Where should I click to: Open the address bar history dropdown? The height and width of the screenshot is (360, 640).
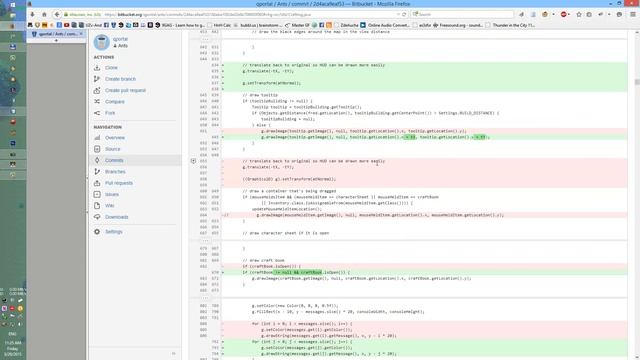(399, 14)
